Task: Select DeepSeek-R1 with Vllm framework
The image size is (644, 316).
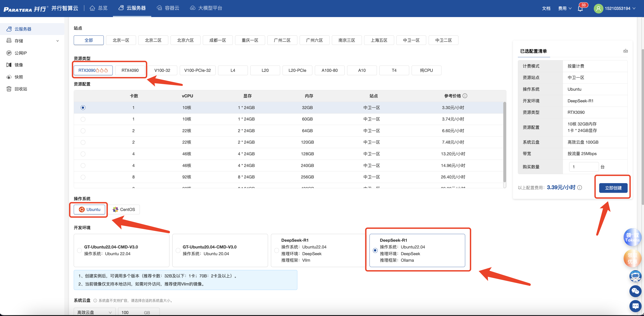Action: [x=318, y=250]
